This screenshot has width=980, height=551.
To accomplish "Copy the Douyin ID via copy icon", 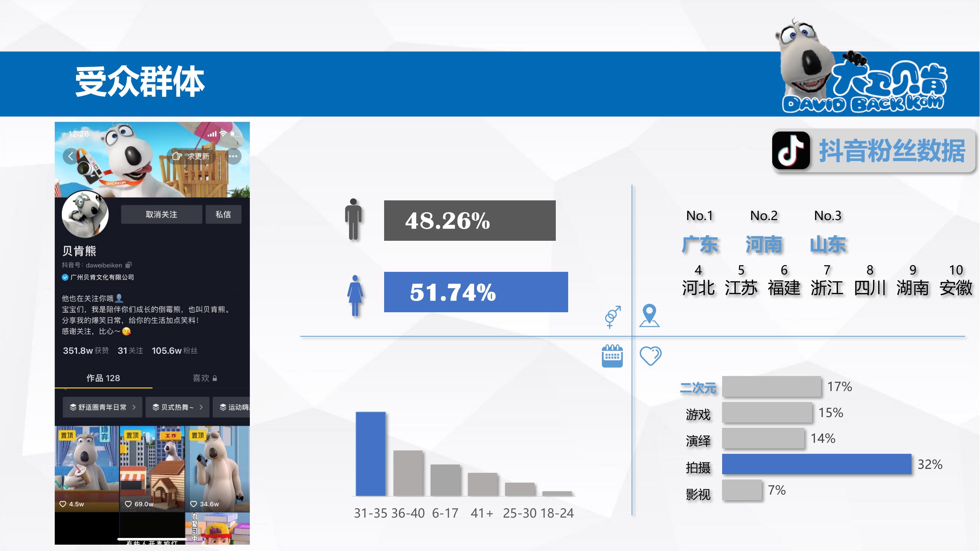I will (129, 265).
